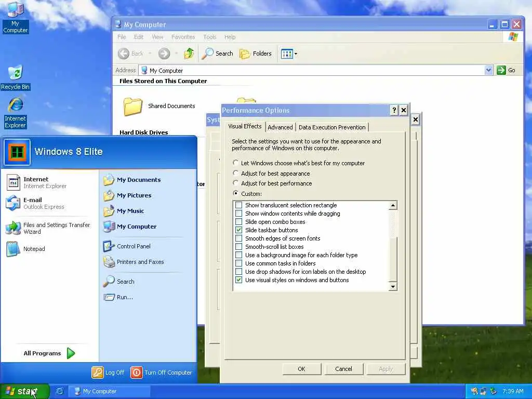Click the Go button in address bar
The image size is (532, 399).
(x=506, y=70)
